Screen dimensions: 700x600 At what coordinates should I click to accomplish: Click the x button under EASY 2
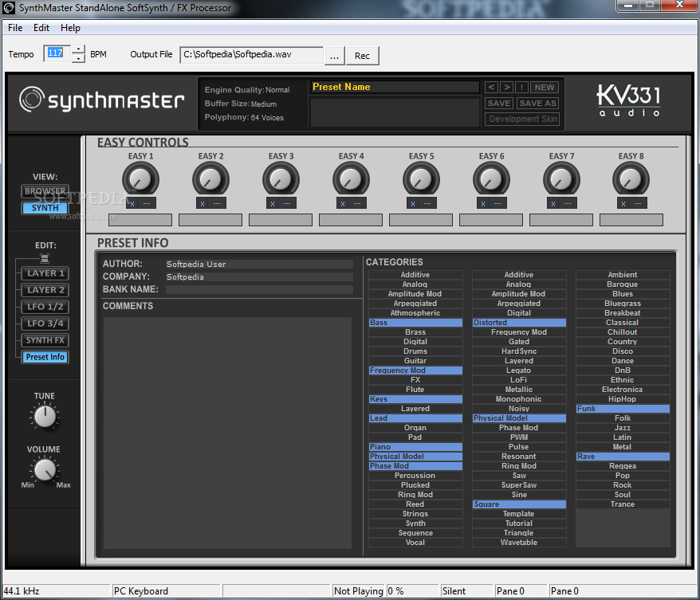point(203,203)
